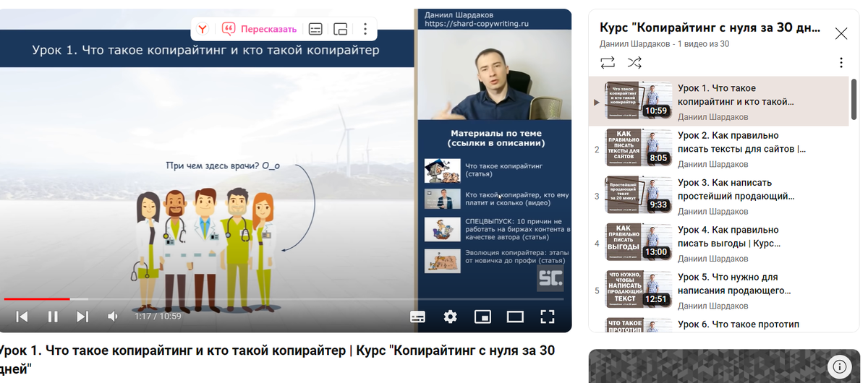Viewport: 868px width, 383px height.
Task: Select Урок 1 thumbnail with 10:59 duration
Action: click(x=639, y=101)
